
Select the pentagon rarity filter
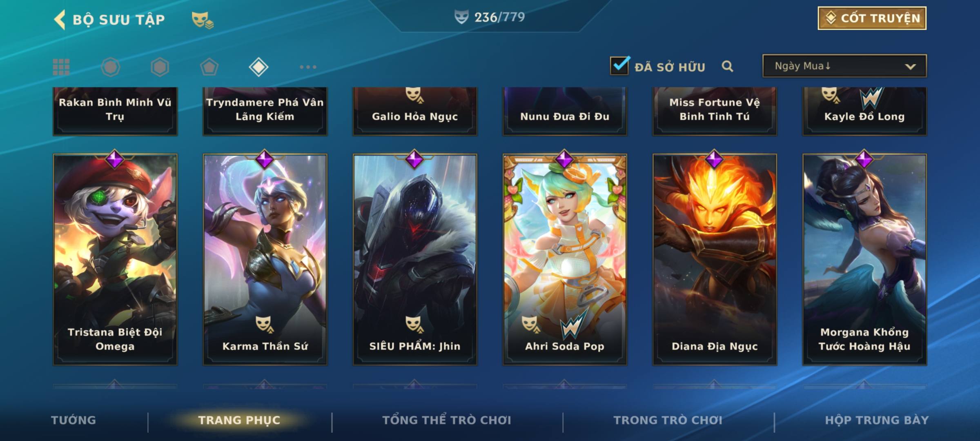click(209, 67)
